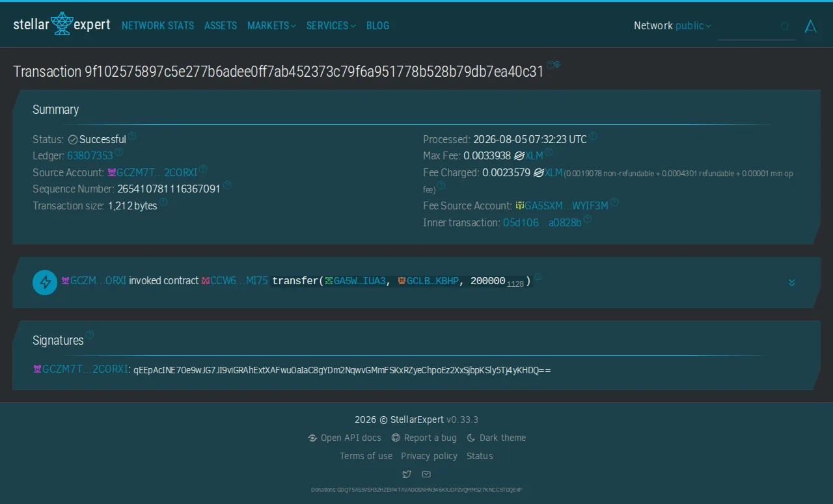Image resolution: width=833 pixels, height=504 pixels.
Task: Click the 1,212 bytes transaction size value
Action: 133,206
